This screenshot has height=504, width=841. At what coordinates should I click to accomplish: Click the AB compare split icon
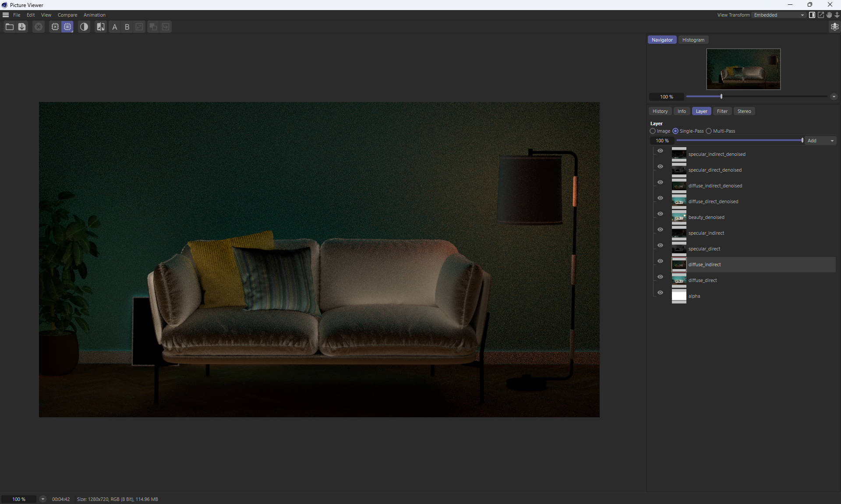(101, 27)
